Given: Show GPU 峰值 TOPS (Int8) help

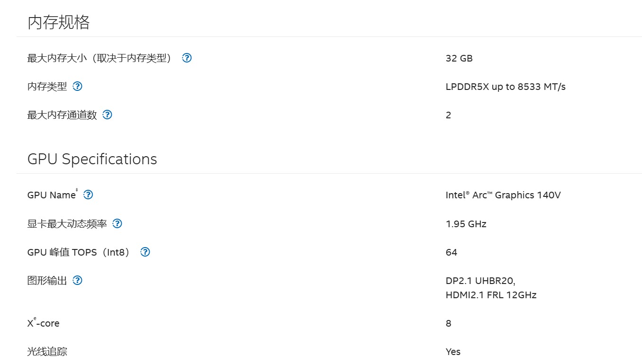Looking at the screenshot, I should [145, 252].
